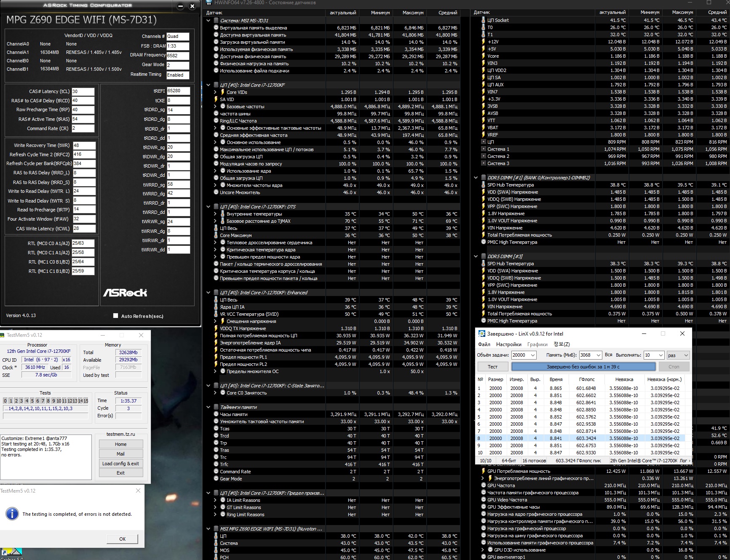The image size is (730, 560).
Task: Enable the Auto Refresh(sec) checkbox in ASRock
Action: (x=115, y=316)
